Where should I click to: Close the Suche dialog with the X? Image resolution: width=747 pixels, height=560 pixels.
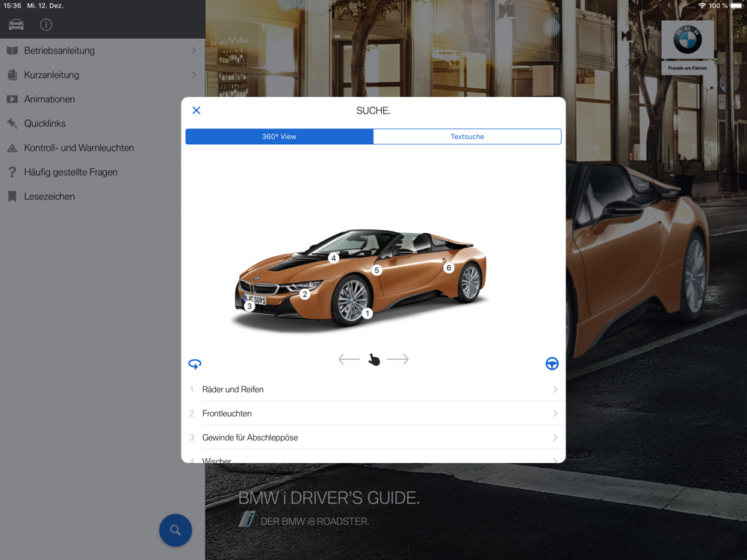(196, 111)
